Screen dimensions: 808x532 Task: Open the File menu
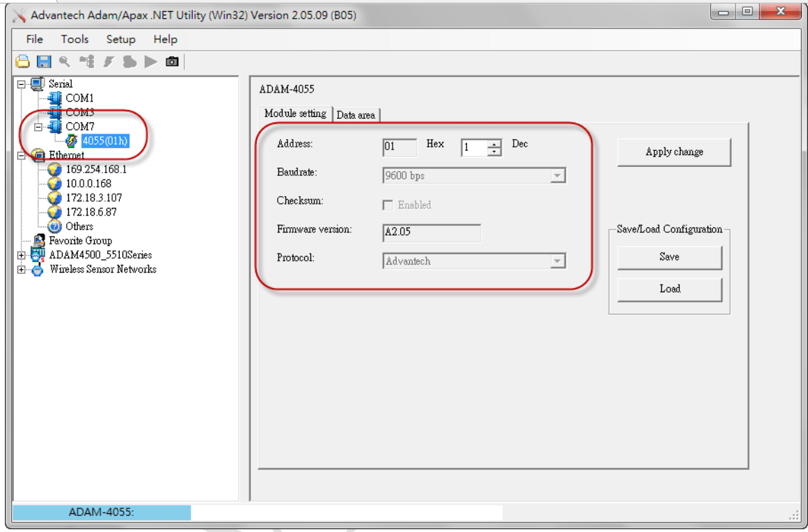pyautogui.click(x=35, y=39)
